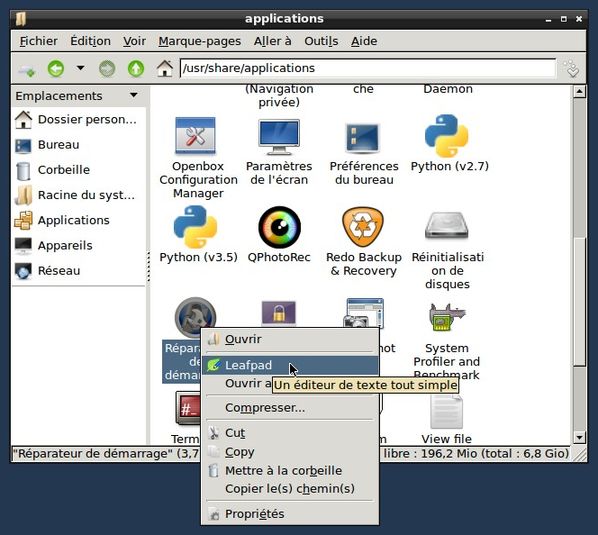Choose Propriétés in the context menu
Screen dimensions: 598x535
click(x=290, y=514)
